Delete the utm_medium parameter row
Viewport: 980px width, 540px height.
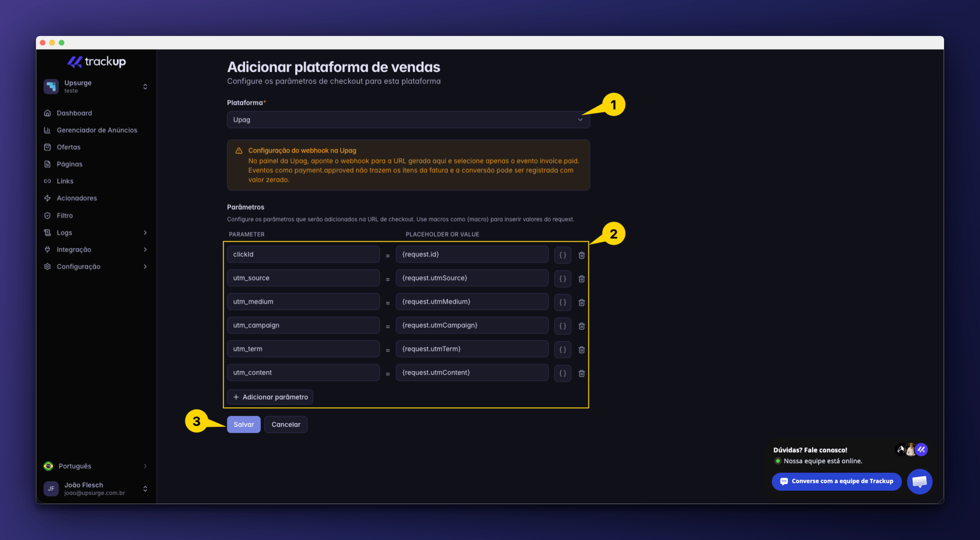point(581,302)
